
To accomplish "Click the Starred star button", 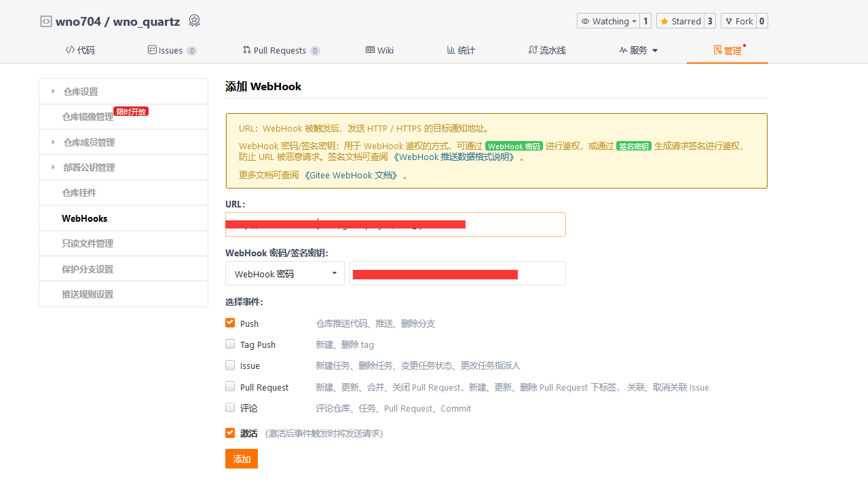I will [x=680, y=21].
